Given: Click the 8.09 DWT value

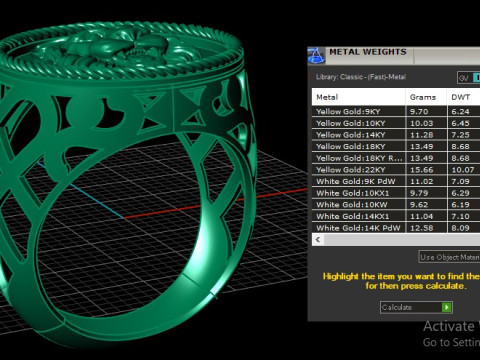Looking at the screenshot, I should click(x=460, y=228).
